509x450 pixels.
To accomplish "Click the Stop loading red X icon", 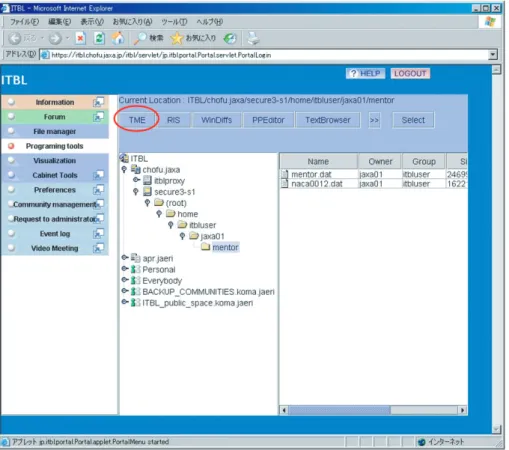I will pyautogui.click(x=81, y=38).
